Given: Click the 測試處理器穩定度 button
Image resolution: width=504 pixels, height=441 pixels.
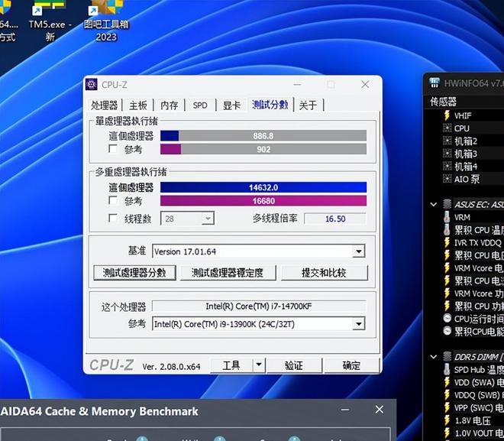Looking at the screenshot, I should click(x=228, y=273).
